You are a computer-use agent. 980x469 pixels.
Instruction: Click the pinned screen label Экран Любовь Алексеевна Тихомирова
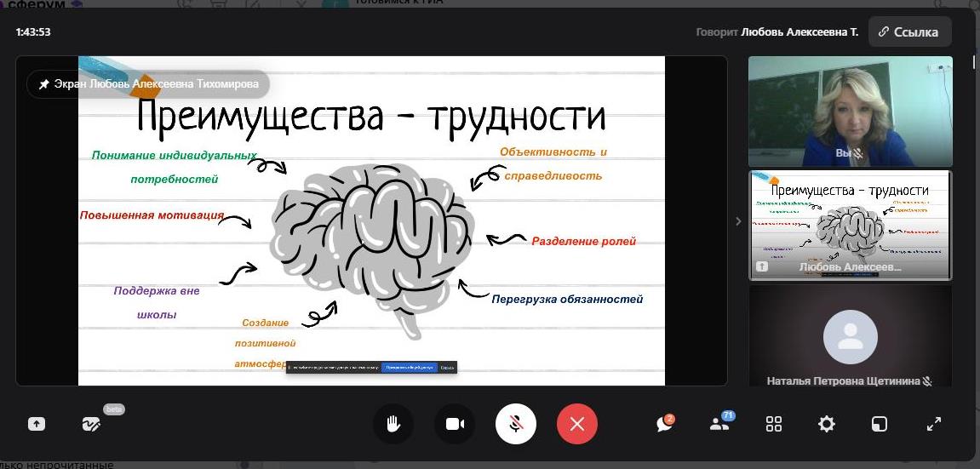click(148, 84)
